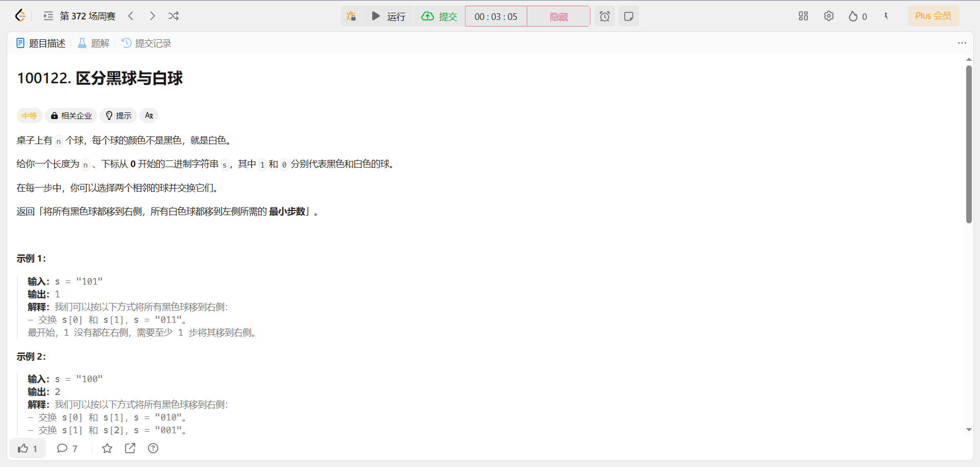This screenshot has width=980, height=467.
Task: Open the problem list for 第 372 场周赛
Action: (80, 16)
